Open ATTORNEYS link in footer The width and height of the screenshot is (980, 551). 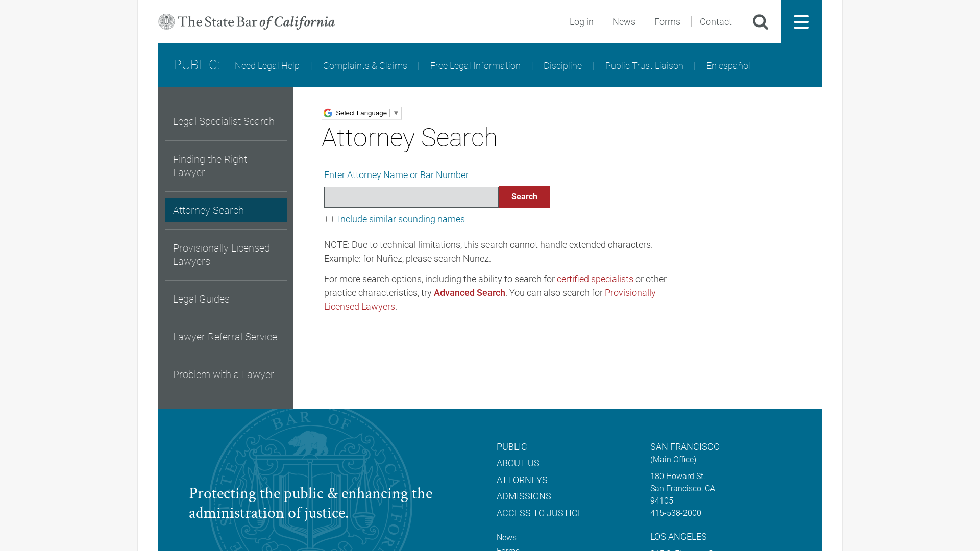[522, 480]
